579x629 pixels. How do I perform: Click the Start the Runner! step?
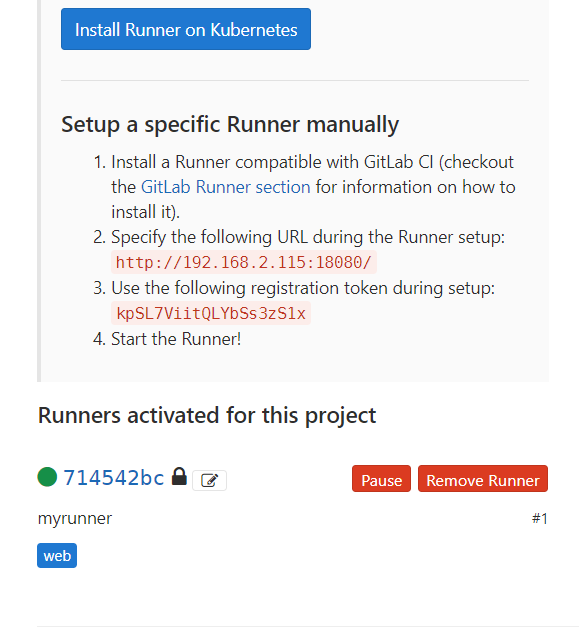pos(176,339)
